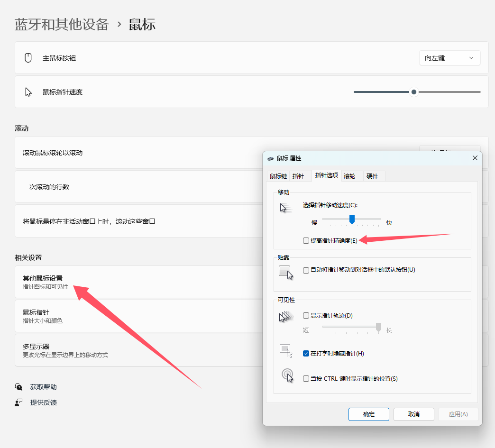Click the 鼠标指针速度 slider thumb
495x448 pixels.
(414, 92)
